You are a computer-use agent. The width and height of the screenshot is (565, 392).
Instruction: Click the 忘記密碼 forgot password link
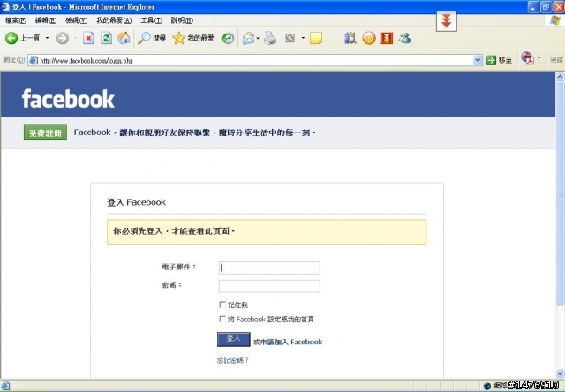click(233, 360)
